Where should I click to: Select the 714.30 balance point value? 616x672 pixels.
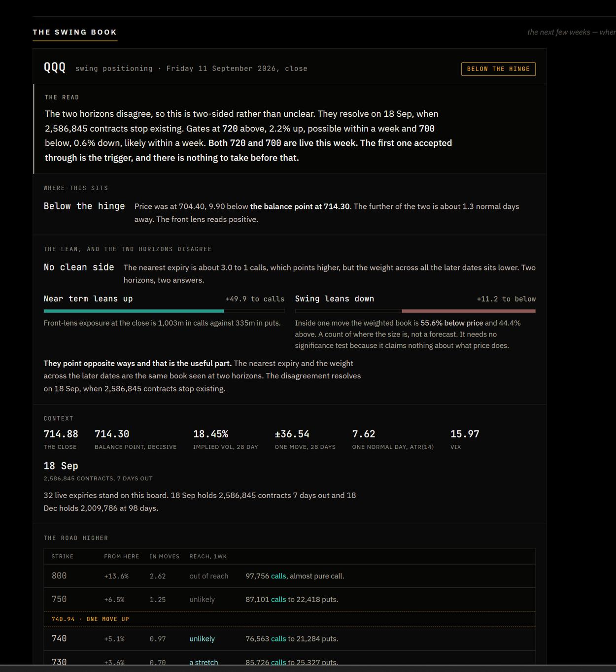coord(112,434)
